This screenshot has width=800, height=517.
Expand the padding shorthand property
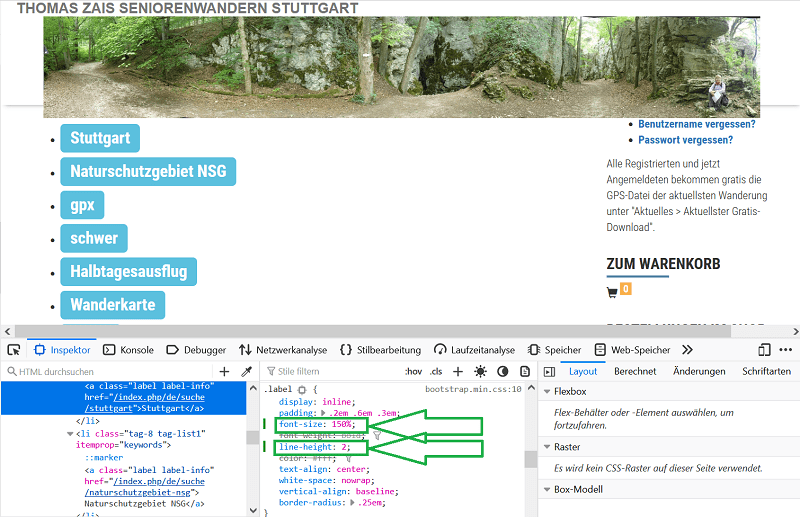click(x=323, y=411)
